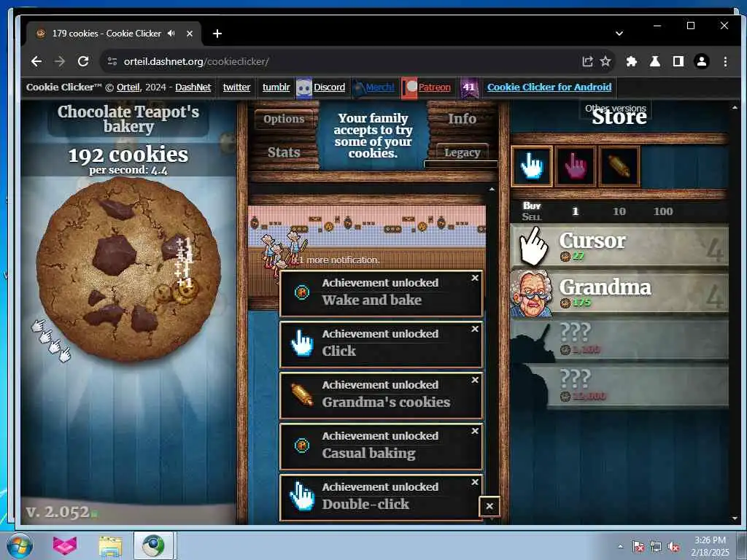This screenshot has height=560, width=747.
Task: Open the DashNet link
Action: coord(193,87)
